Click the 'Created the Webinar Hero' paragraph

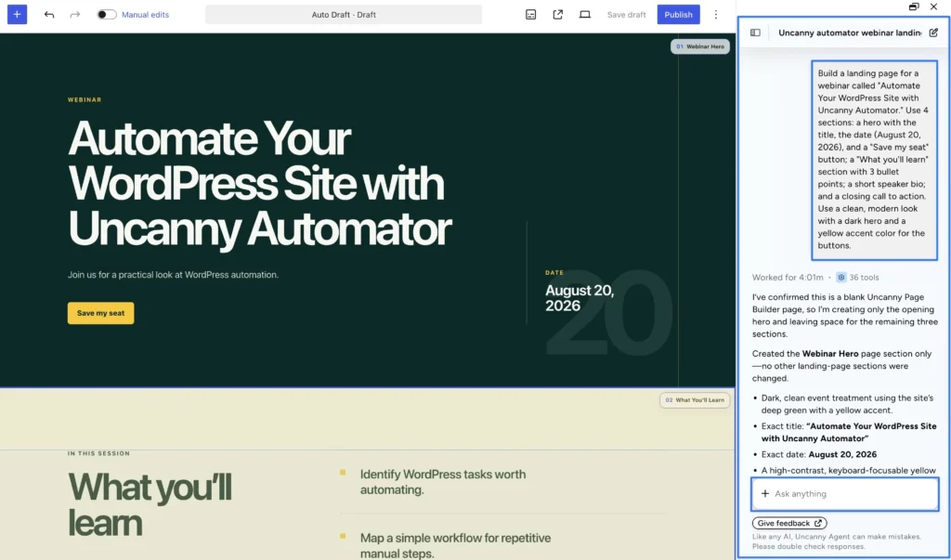point(841,366)
